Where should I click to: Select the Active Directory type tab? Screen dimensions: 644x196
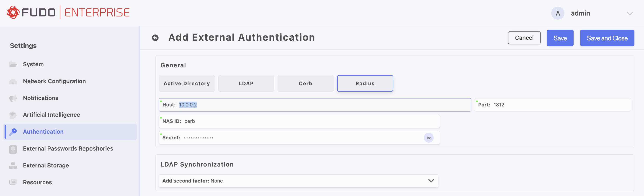[187, 83]
